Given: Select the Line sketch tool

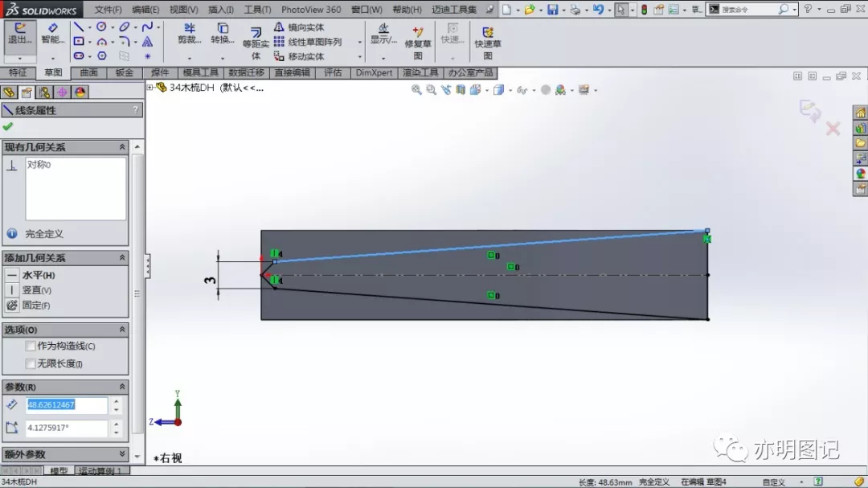Looking at the screenshot, I should coord(79,27).
